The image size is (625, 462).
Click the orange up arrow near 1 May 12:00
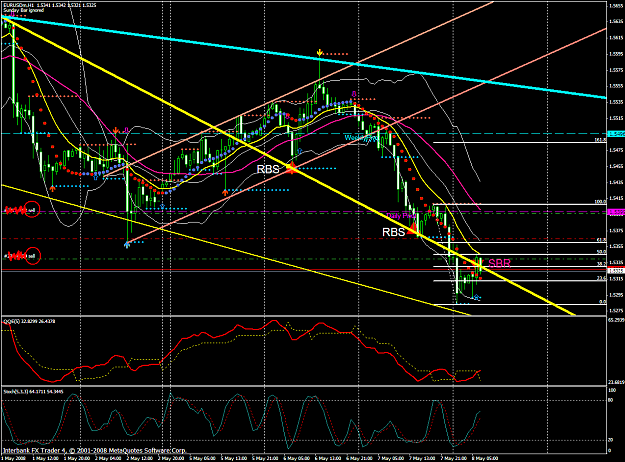(x=52, y=188)
